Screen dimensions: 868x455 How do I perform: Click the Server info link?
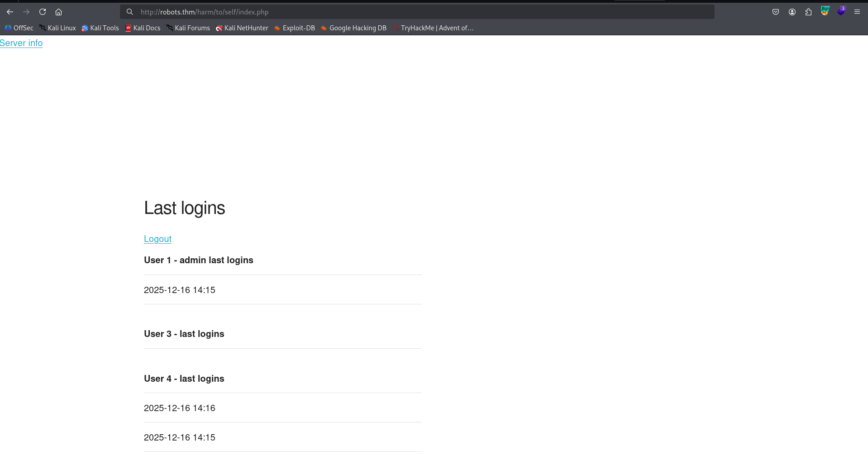pos(21,43)
